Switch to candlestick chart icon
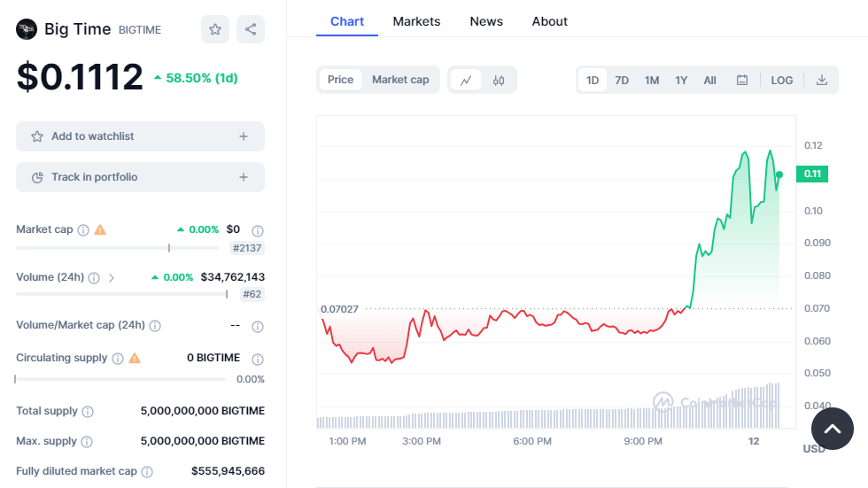 pyautogui.click(x=499, y=80)
